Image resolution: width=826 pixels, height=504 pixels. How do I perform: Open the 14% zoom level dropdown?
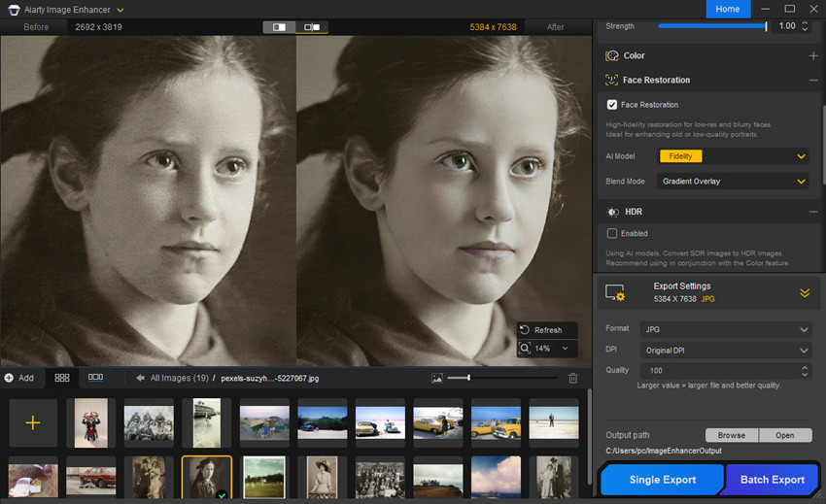point(566,348)
